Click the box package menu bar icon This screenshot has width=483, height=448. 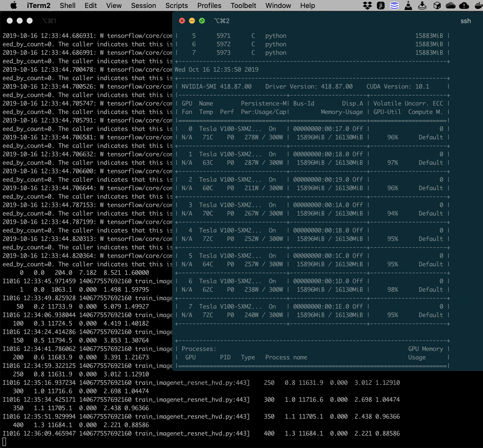437,5
